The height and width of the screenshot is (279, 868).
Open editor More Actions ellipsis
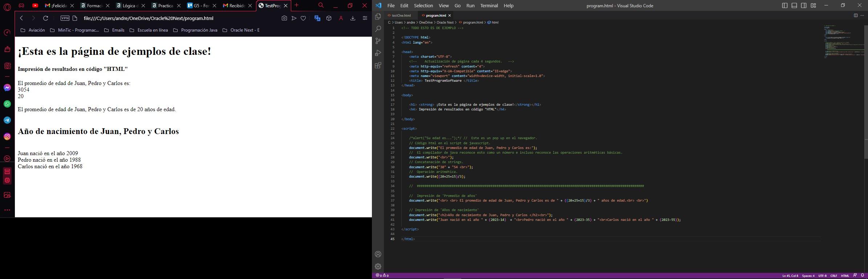(x=863, y=15)
